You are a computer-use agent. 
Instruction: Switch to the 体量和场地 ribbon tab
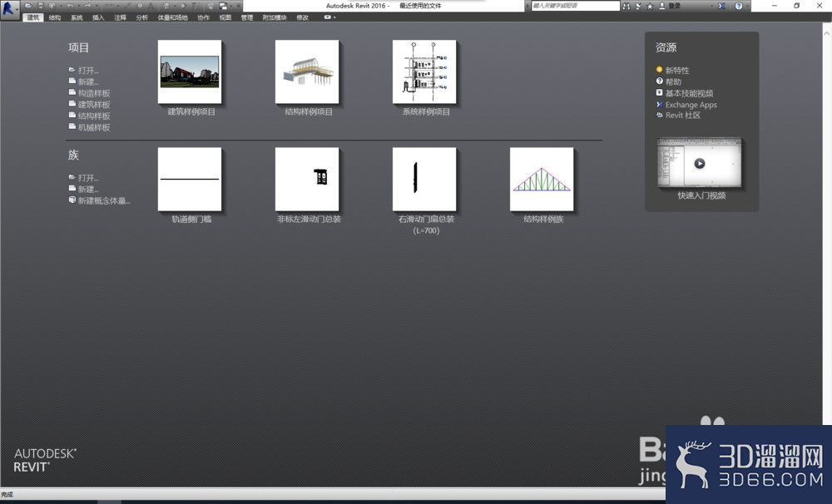pos(172,17)
